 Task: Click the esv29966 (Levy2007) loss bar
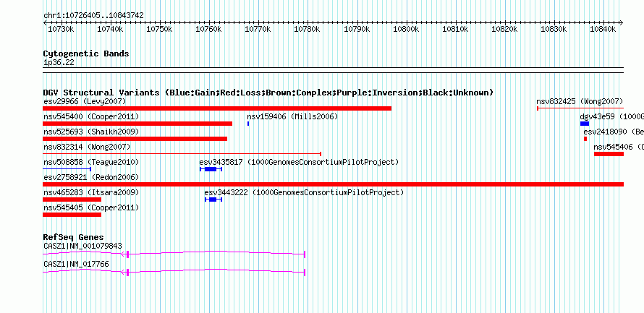(217, 108)
